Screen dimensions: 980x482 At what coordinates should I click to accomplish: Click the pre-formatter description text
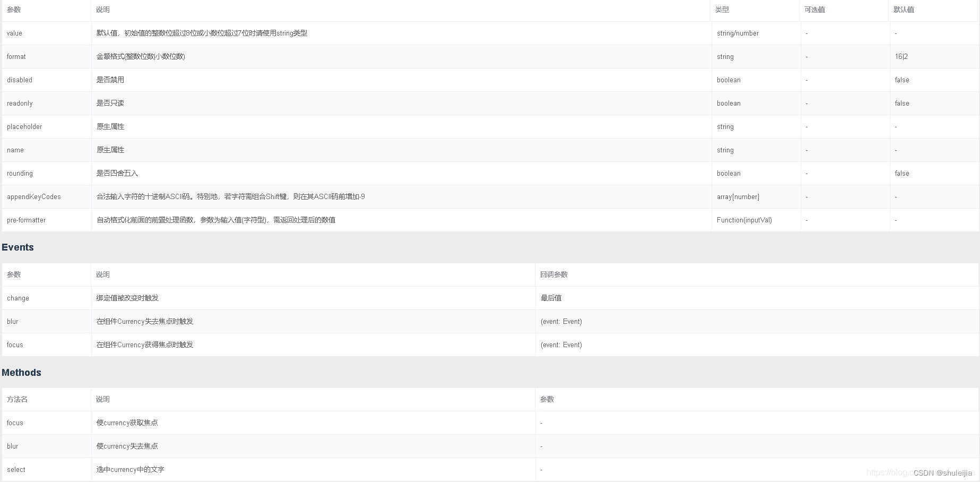(216, 220)
